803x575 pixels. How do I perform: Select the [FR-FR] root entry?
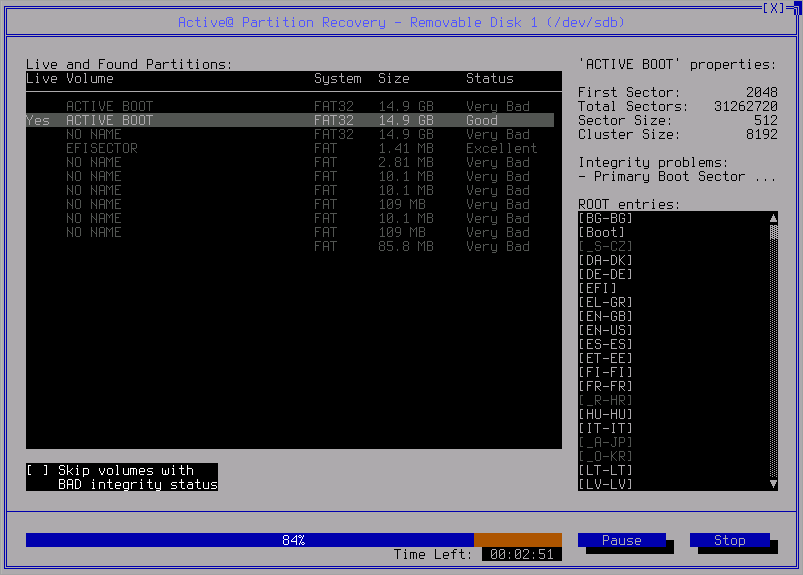pos(605,386)
